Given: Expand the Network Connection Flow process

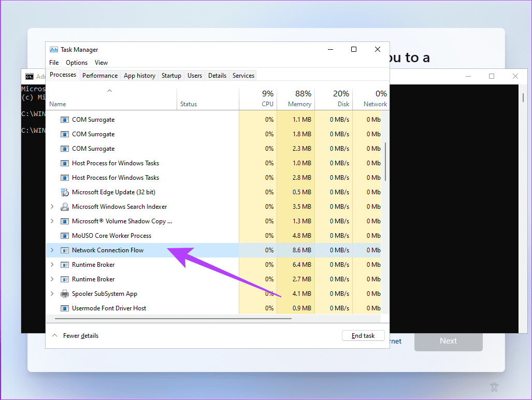Looking at the screenshot, I should 52,250.
